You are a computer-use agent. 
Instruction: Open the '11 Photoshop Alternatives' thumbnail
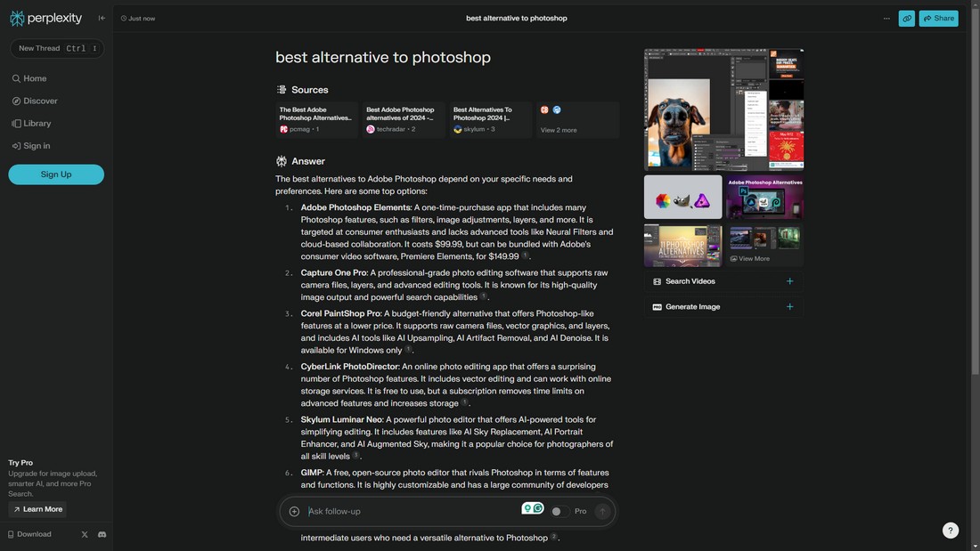tap(683, 247)
